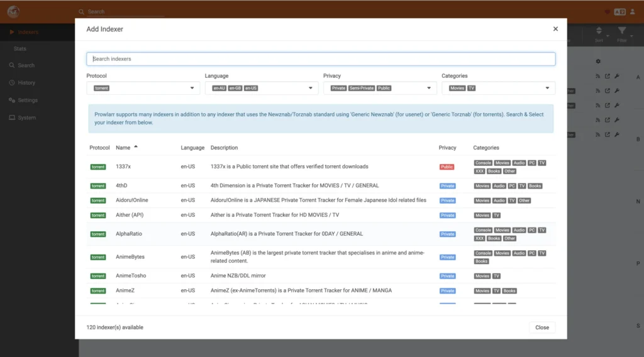The height and width of the screenshot is (357, 644).
Task: Jump to letter A in alphabet index
Action: (x=638, y=77)
